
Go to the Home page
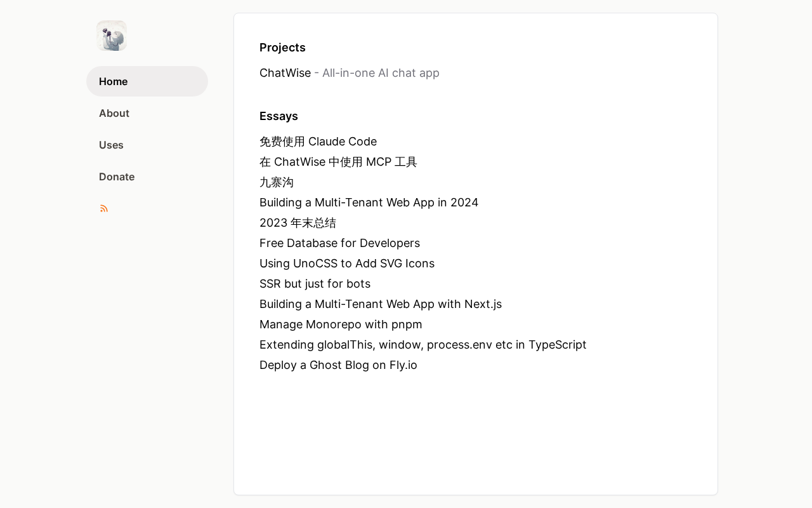(x=114, y=81)
